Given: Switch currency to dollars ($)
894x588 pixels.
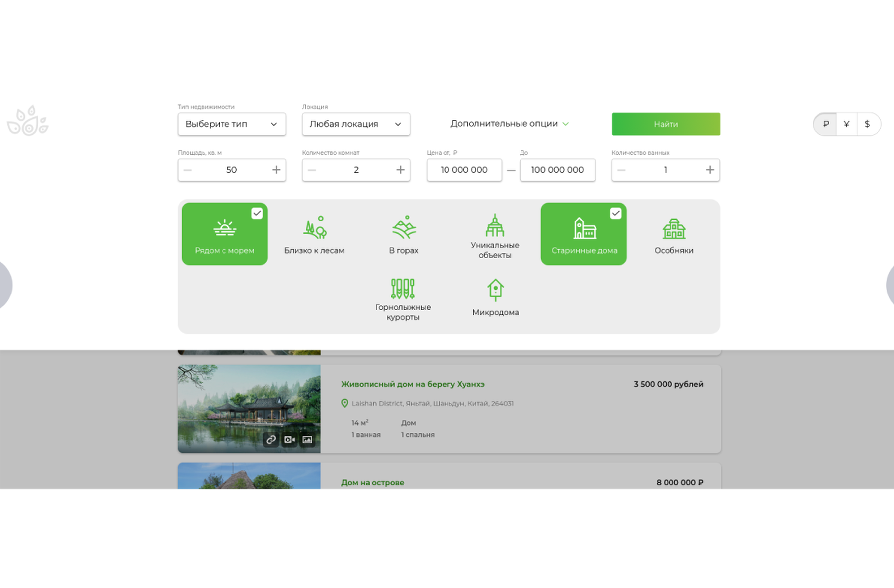Looking at the screenshot, I should pos(867,124).
